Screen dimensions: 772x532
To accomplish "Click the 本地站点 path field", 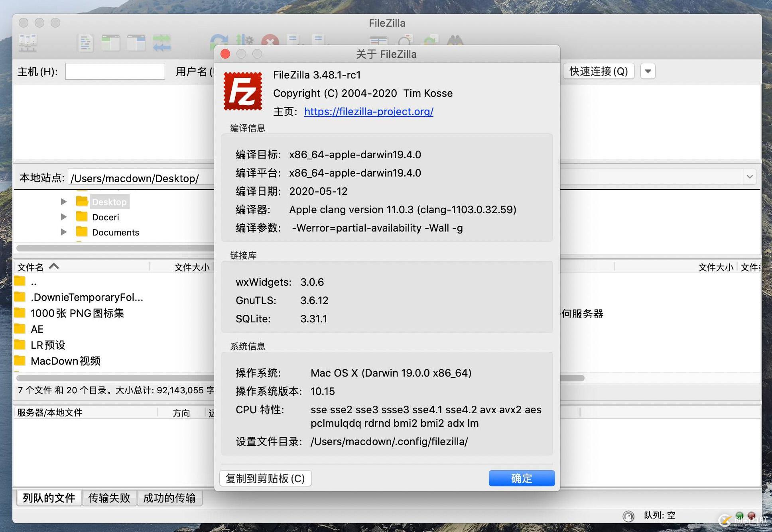I will coord(141,178).
